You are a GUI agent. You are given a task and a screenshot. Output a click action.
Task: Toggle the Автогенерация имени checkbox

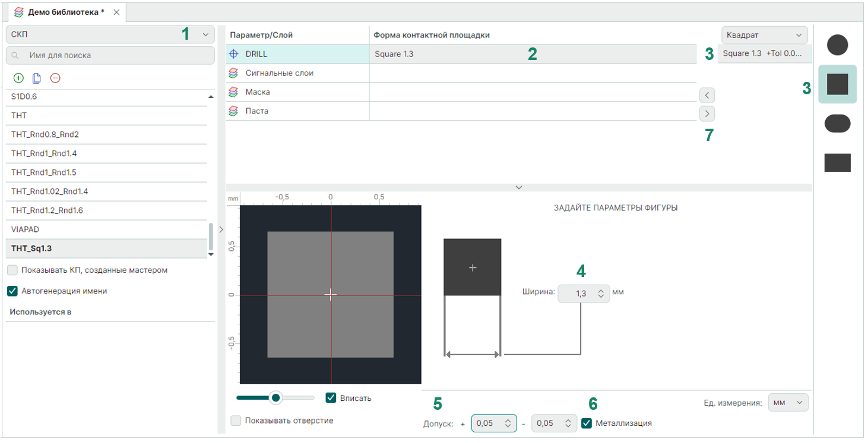pyautogui.click(x=12, y=291)
